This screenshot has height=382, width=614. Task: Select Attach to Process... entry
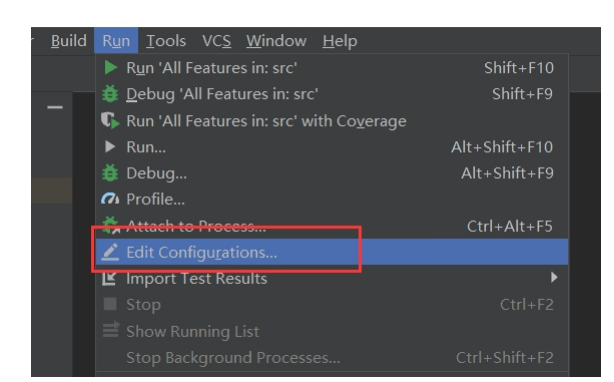(332, 226)
